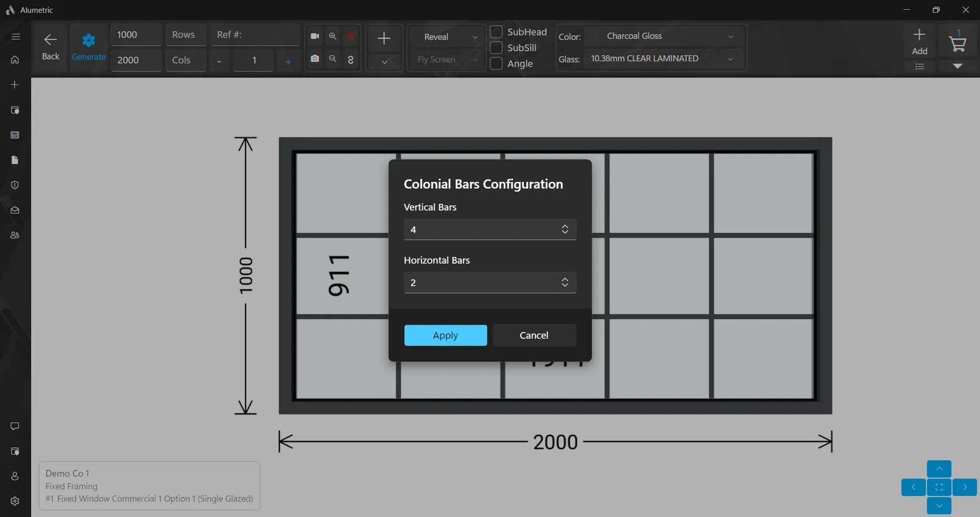Viewport: 980px width, 517px height.
Task: Expand the dropdown triangle under the cart
Action: (957, 66)
